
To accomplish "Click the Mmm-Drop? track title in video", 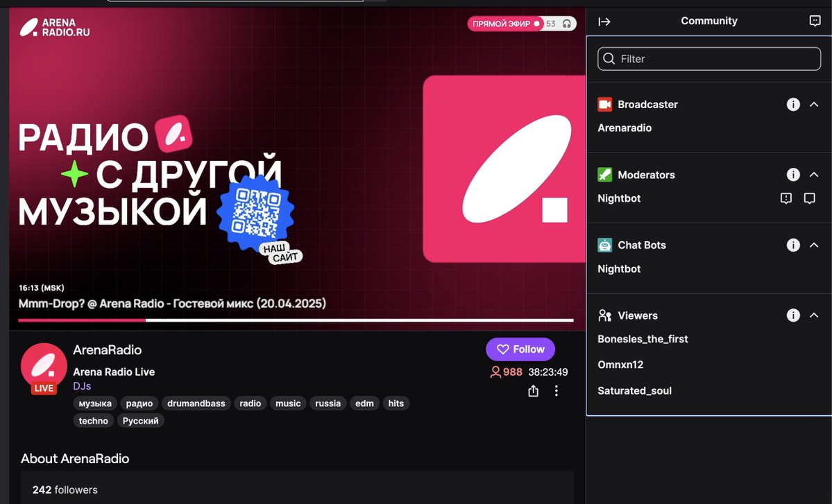I will (x=173, y=304).
